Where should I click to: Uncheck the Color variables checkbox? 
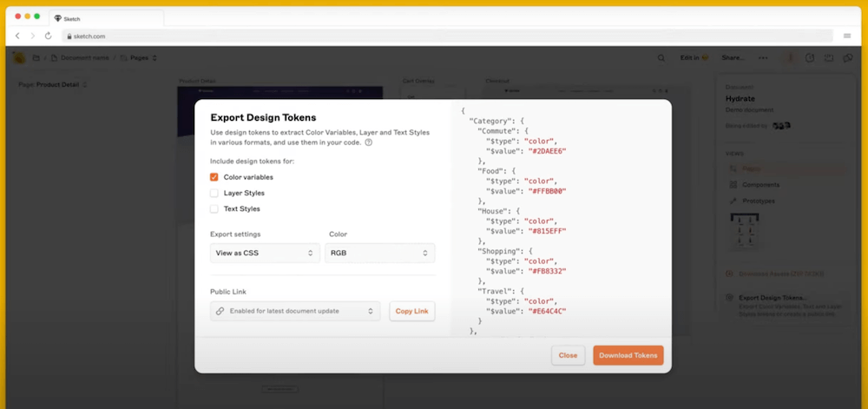pyautogui.click(x=214, y=177)
